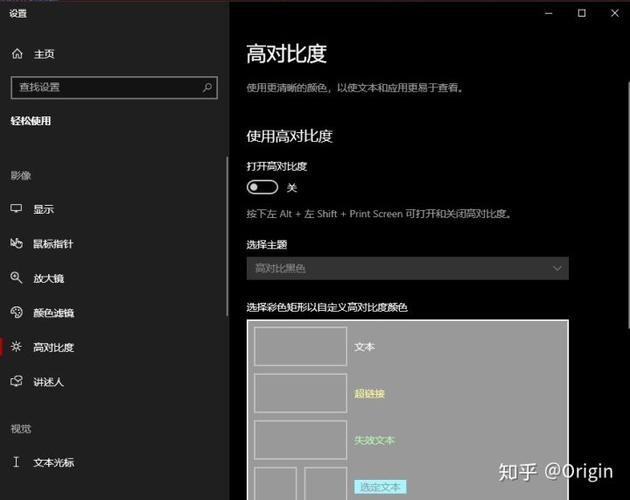Image resolution: width=630 pixels, height=500 pixels.
Task: Click the text cursor icon for 文本光标
Action: click(16, 462)
